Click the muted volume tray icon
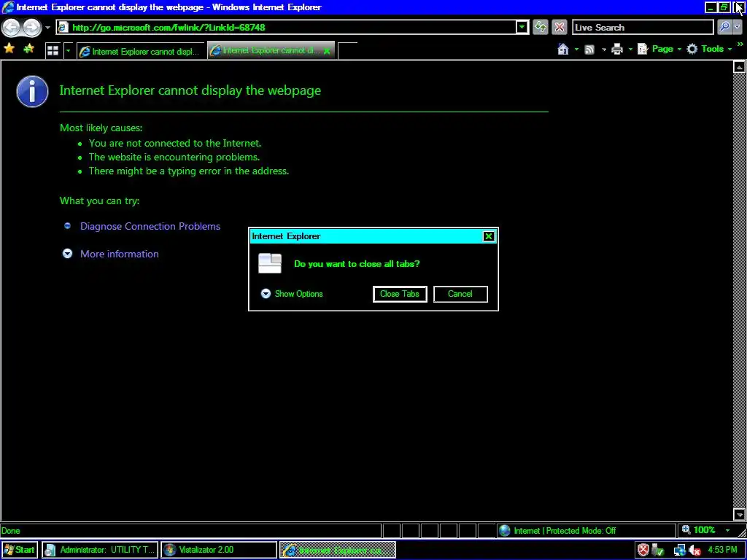Image resolution: width=747 pixels, height=560 pixels. (x=695, y=550)
